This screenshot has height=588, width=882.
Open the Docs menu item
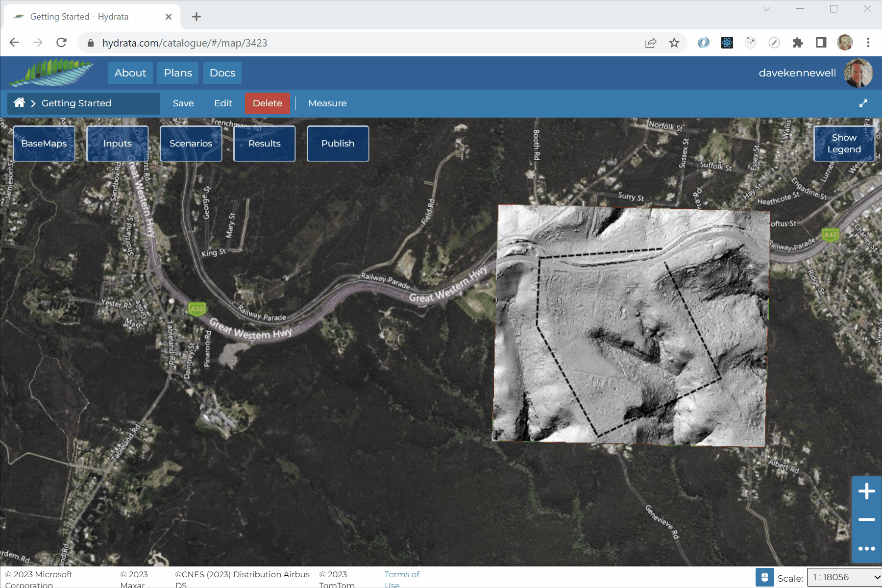click(222, 73)
